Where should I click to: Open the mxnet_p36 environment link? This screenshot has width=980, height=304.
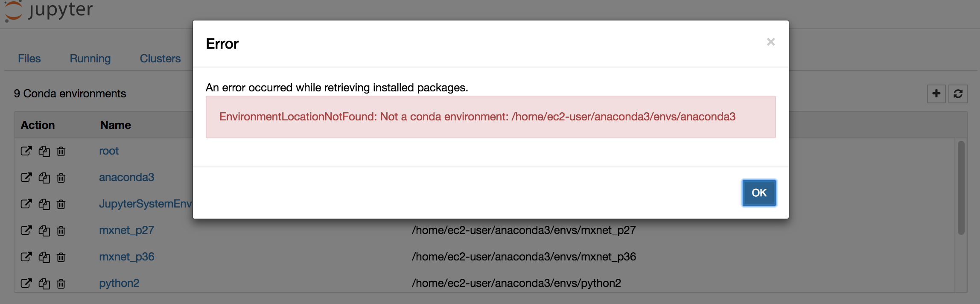point(126,257)
